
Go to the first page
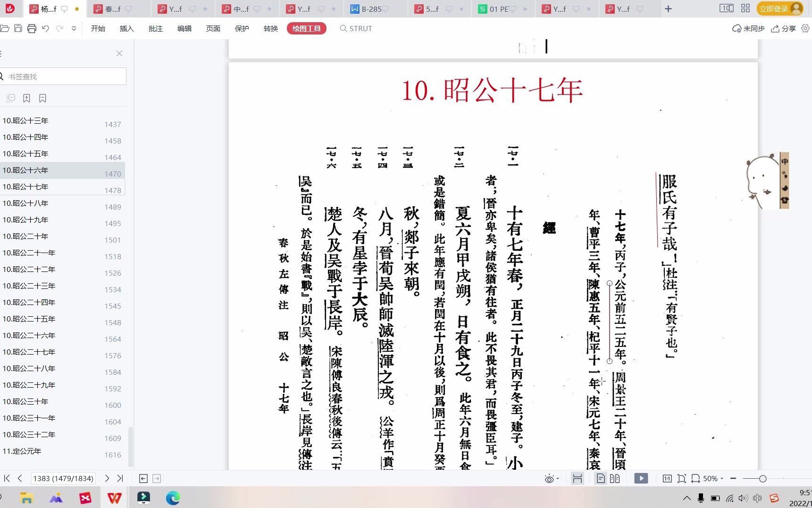7,478
